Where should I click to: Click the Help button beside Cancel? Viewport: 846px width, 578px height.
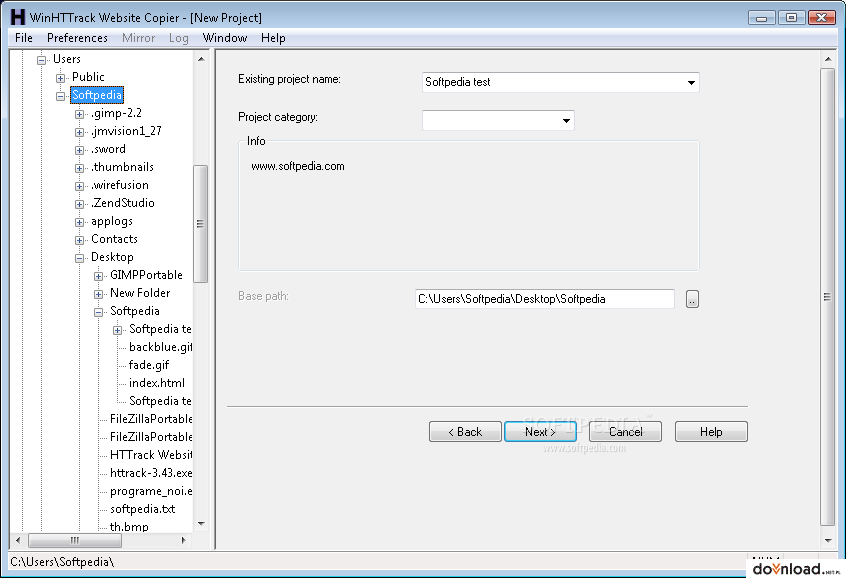pos(711,432)
